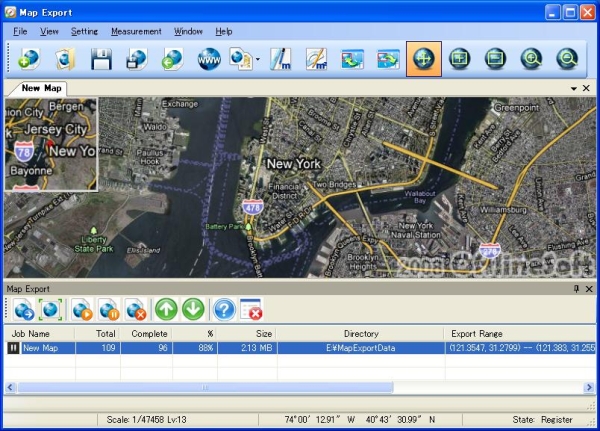
Task: Move job up with green arrow
Action: (166, 310)
